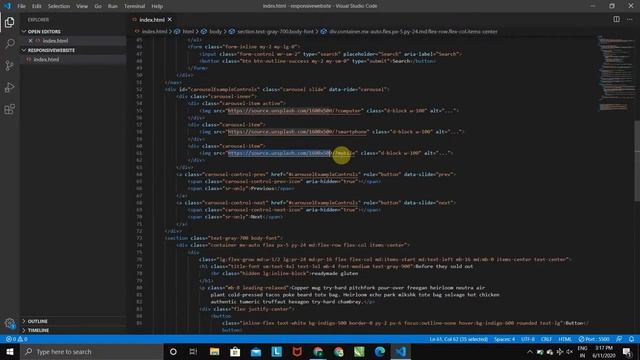Open the Extensions view
Image resolution: width=640 pixels, height=360 pixels.
tap(9, 109)
